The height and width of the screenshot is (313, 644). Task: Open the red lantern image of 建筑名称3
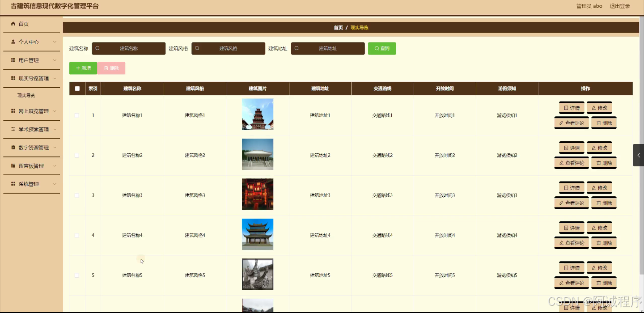(258, 195)
